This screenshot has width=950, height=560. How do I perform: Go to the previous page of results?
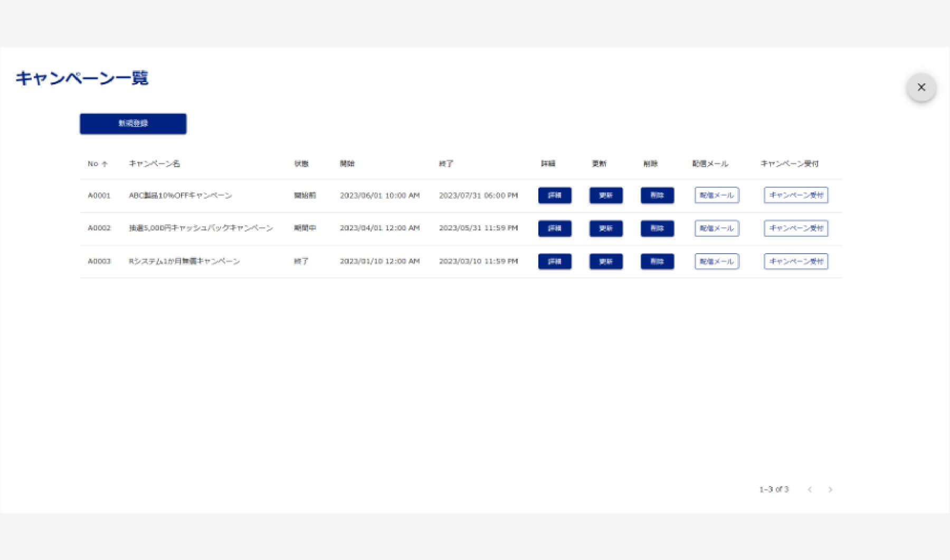[x=810, y=490]
